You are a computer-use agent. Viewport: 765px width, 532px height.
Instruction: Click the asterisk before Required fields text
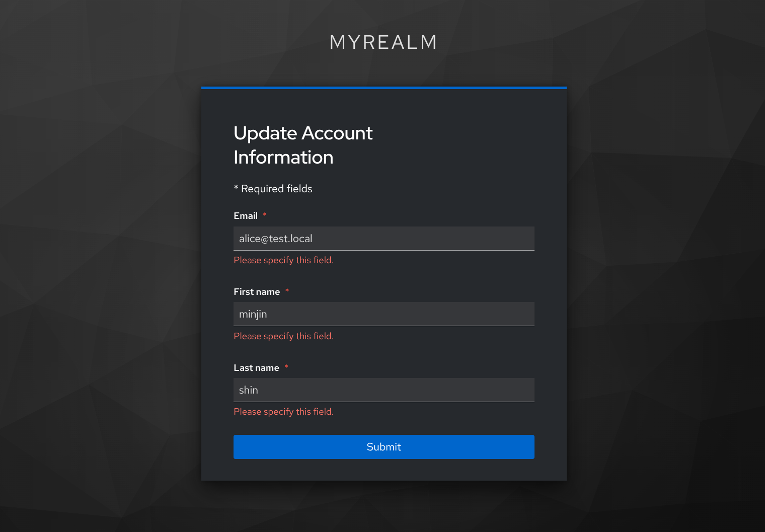(236, 188)
